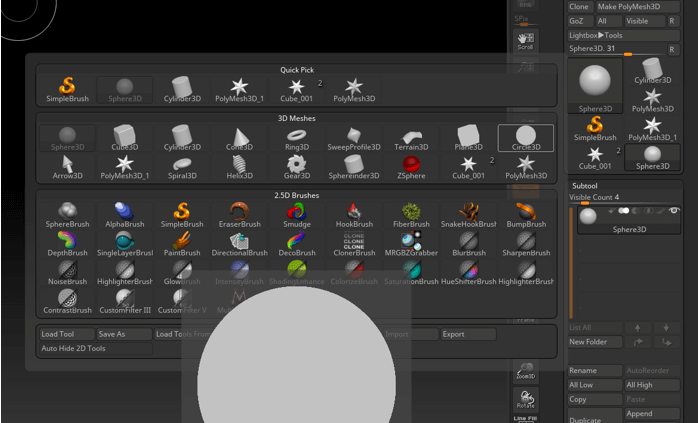698x423 pixels.
Task: Toggle the subtool subtraction mode icon
Action: pyautogui.click(x=637, y=211)
